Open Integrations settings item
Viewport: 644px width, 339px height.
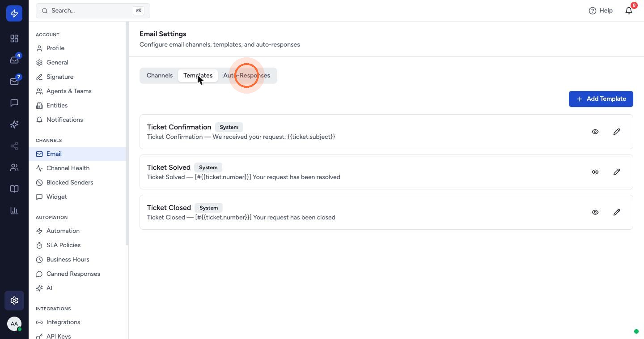click(77, 322)
